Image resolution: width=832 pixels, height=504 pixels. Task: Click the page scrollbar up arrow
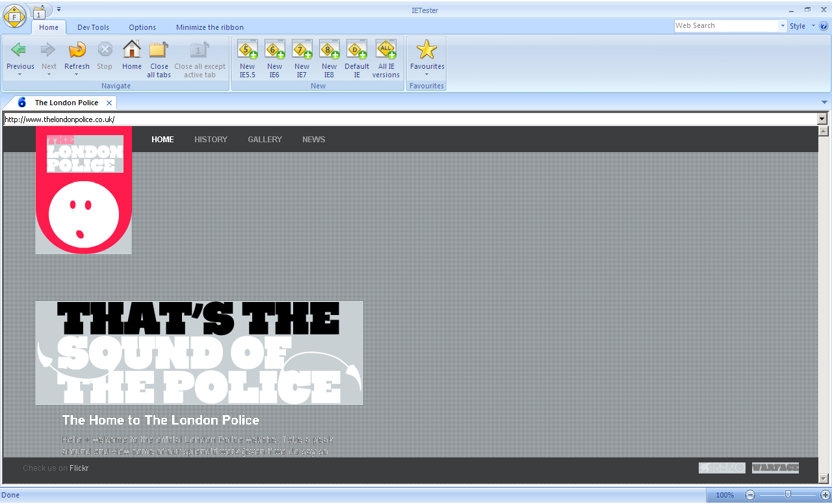pos(824,131)
